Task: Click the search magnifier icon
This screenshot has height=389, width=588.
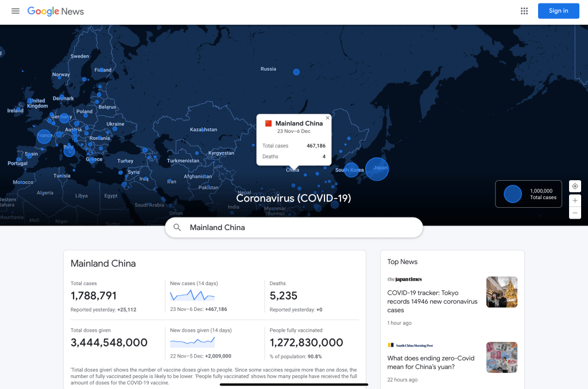Action: pos(177,228)
